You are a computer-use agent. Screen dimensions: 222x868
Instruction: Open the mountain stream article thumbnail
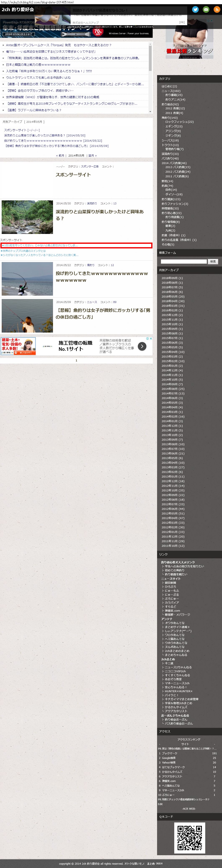point(27,217)
